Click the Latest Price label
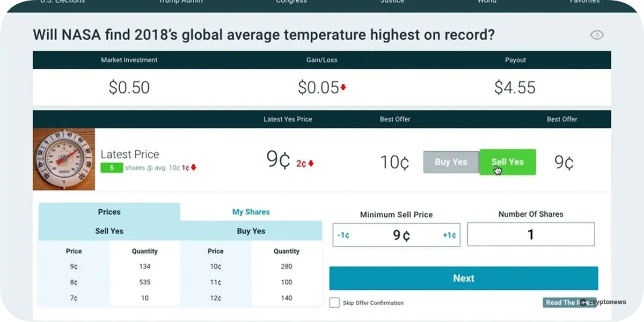The width and height of the screenshot is (644, 322). 130,155
